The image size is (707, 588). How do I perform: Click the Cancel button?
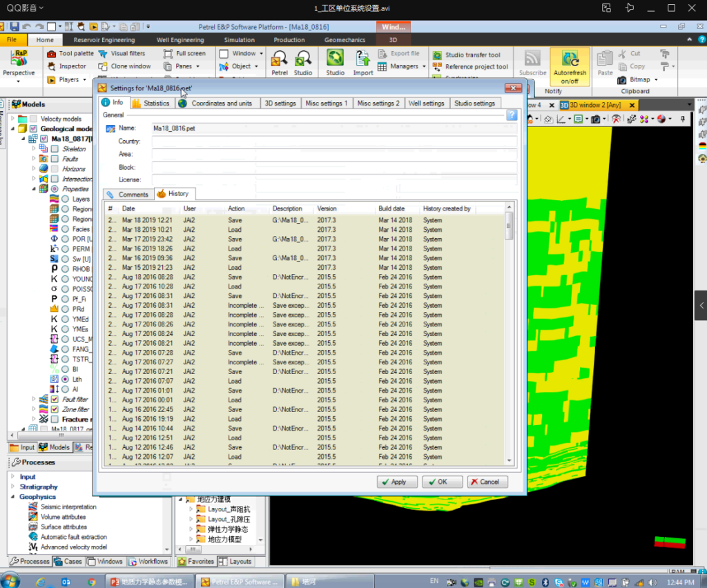pos(487,482)
